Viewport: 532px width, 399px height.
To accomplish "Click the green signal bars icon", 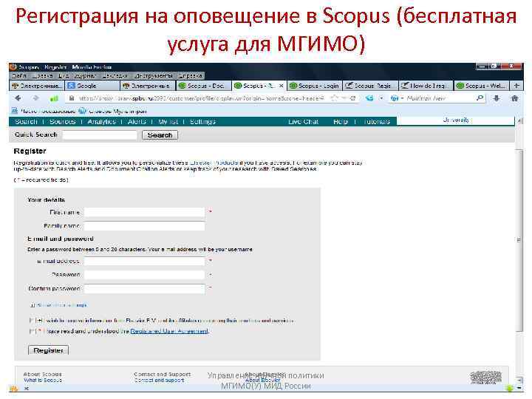I will pos(54,99).
